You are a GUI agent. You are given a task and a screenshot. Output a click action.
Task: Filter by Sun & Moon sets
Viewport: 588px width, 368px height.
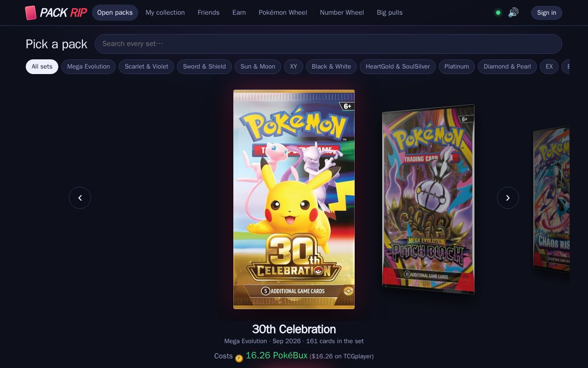(258, 67)
